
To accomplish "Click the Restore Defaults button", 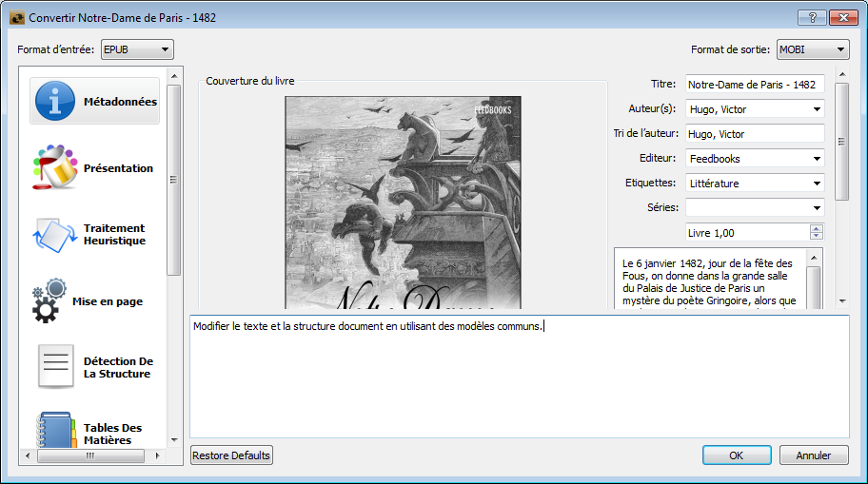I will coord(231,455).
